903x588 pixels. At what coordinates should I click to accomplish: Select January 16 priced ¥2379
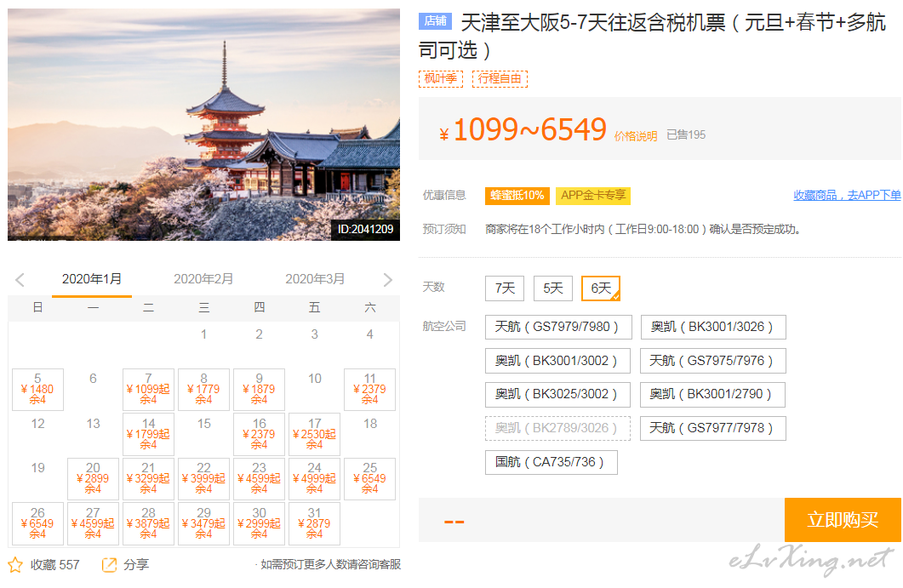click(259, 434)
